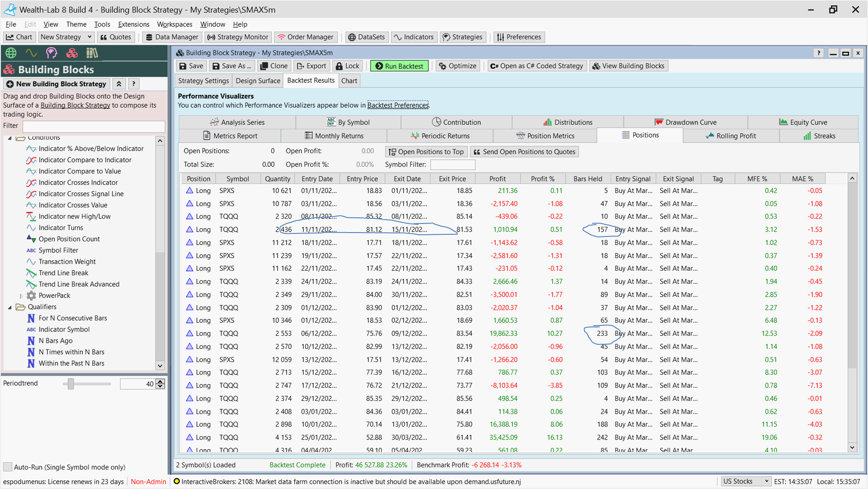The width and height of the screenshot is (868, 489).
Task: Open the Order Manager toolbar item
Action: pos(306,37)
